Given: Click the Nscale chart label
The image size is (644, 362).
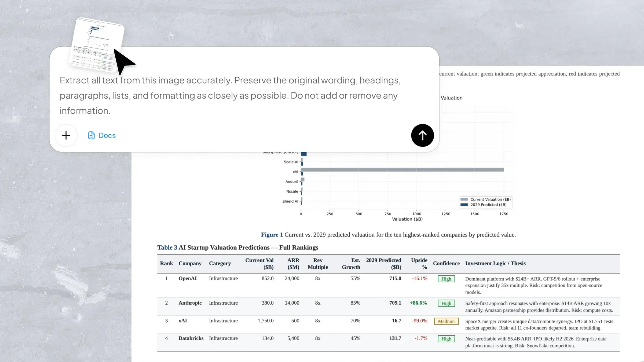Looking at the screenshot, I should tap(292, 191).
